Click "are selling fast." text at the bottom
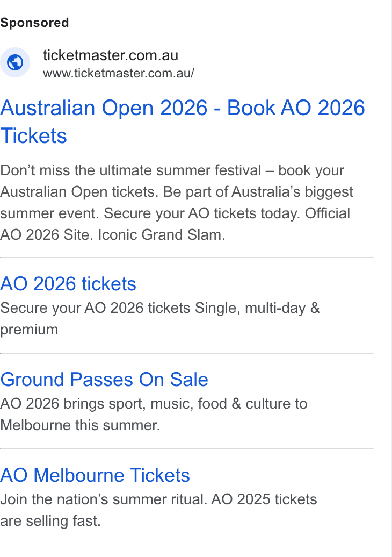 (x=50, y=521)
